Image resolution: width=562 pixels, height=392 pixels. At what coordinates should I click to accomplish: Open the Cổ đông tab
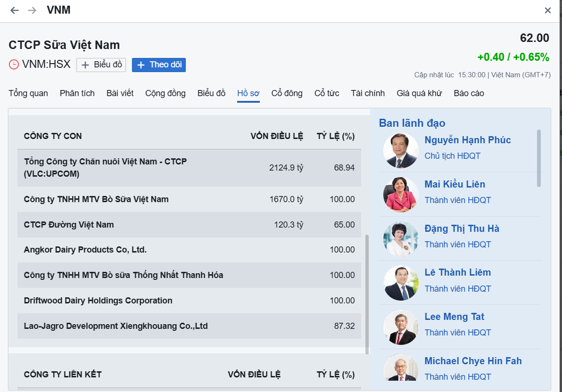click(x=287, y=93)
